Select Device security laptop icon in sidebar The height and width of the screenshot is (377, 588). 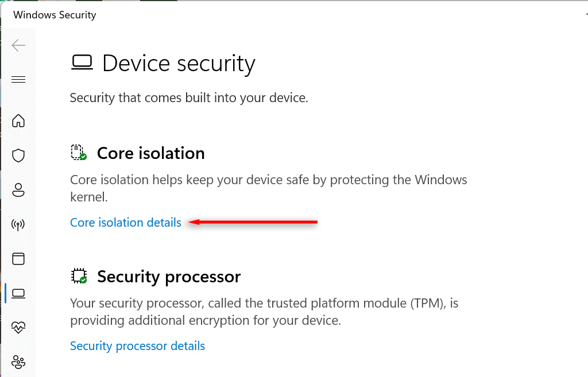(x=18, y=294)
